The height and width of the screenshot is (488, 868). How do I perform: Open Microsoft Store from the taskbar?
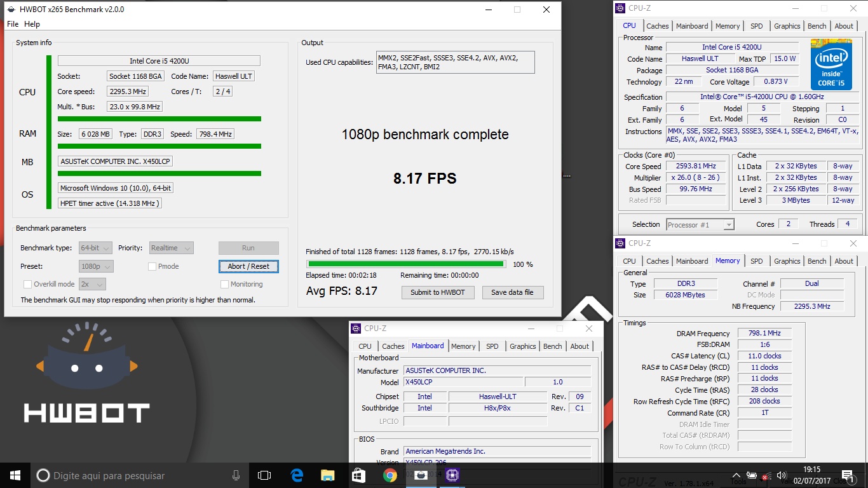[x=358, y=475]
